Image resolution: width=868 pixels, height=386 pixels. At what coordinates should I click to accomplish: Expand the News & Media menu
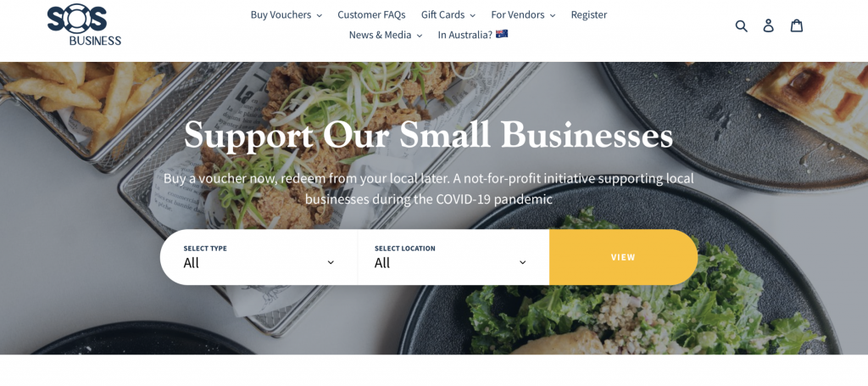point(386,35)
